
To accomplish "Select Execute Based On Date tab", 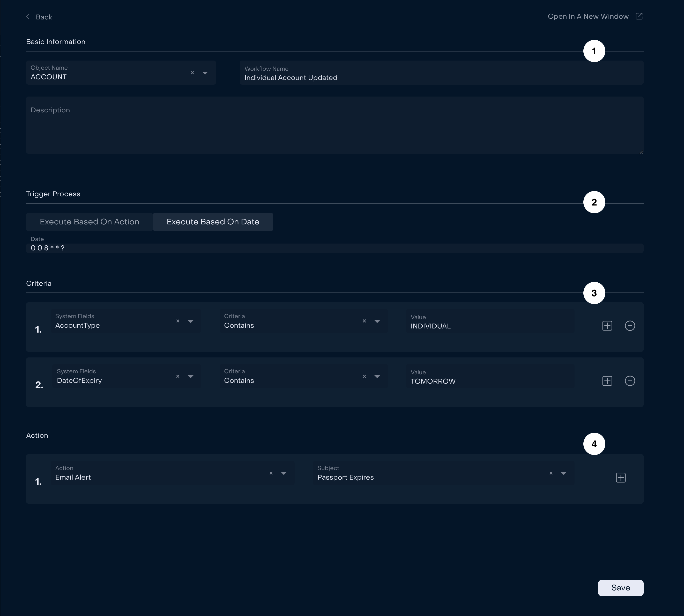I will pos(213,222).
